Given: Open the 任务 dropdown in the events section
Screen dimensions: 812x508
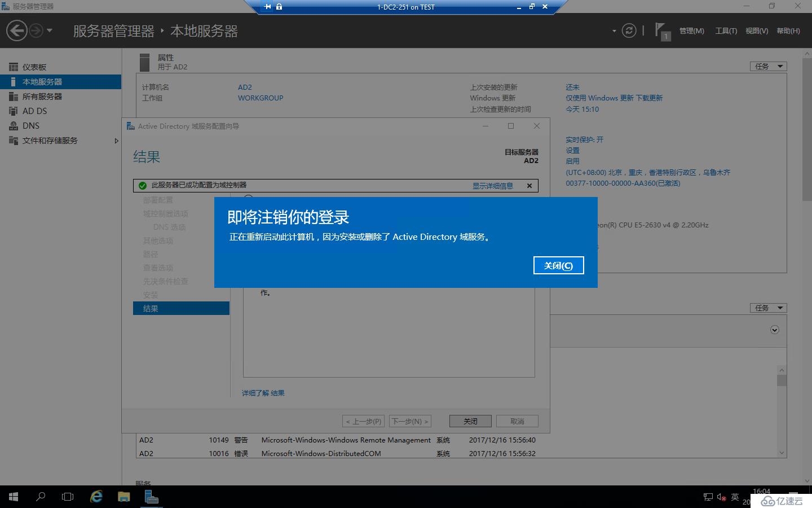Looking at the screenshot, I should (x=768, y=308).
